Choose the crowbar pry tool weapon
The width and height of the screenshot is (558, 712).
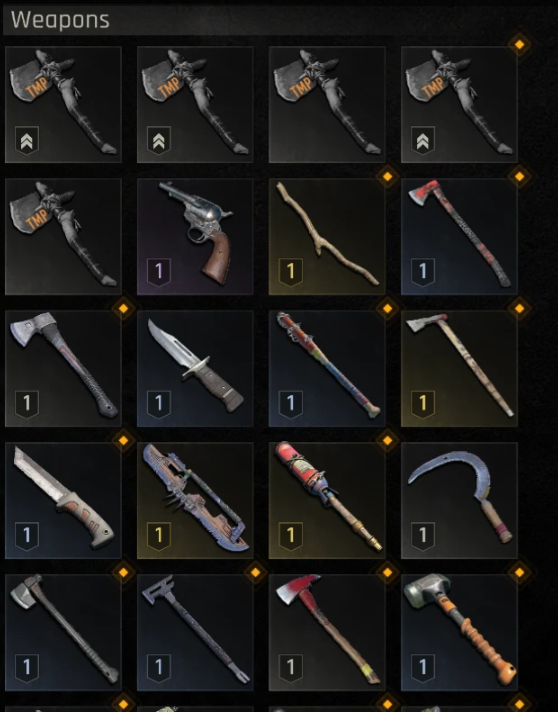click(x=195, y=633)
